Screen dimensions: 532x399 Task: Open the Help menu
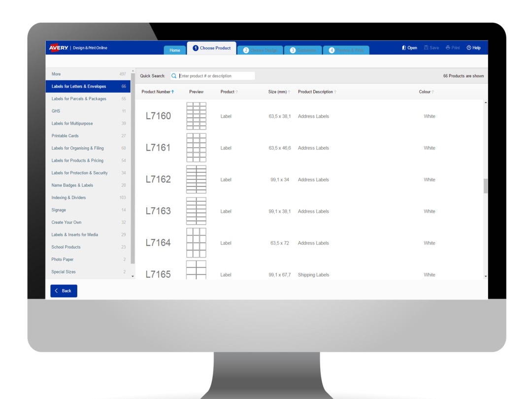click(474, 48)
